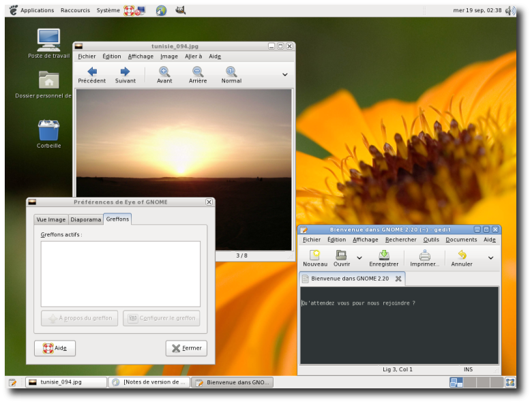This screenshot has width=532, height=404.
Task: Expand the Ouvrir recent files dropdown arrow
Action: point(359,258)
